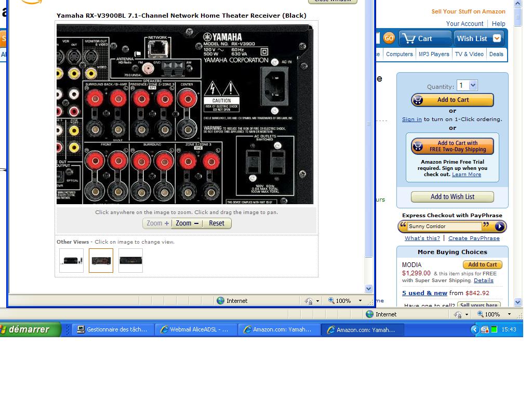Switch to Gestionnaire des tâches taskbar item

[x=113, y=329]
